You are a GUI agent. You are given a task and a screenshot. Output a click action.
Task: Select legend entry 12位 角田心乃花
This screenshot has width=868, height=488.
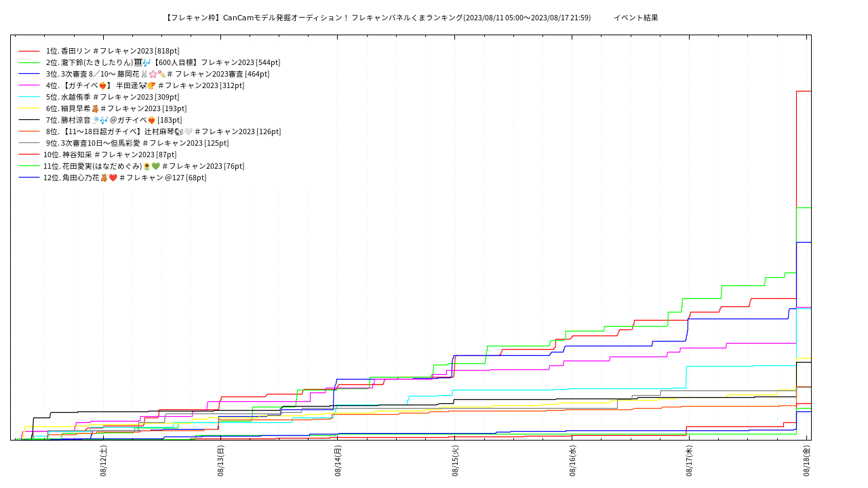(125, 178)
